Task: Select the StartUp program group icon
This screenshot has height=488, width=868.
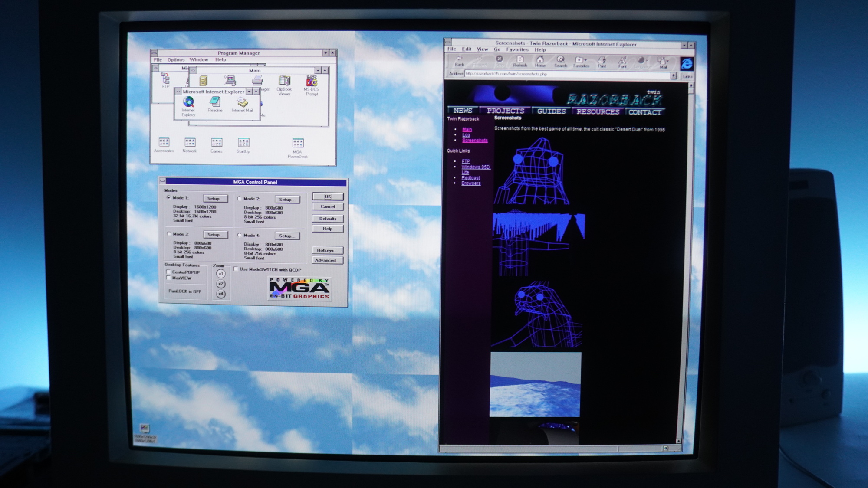Action: pos(243,145)
